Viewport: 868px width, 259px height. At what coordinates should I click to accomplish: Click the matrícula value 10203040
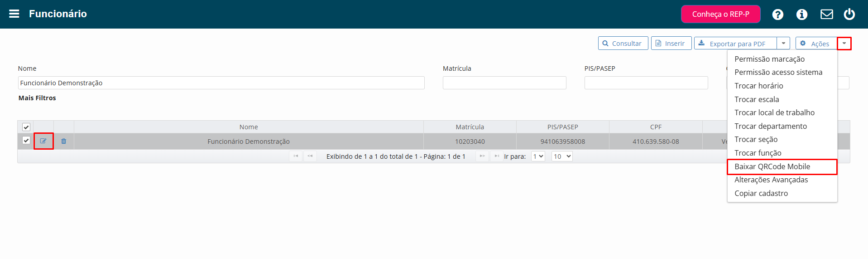coord(470,142)
